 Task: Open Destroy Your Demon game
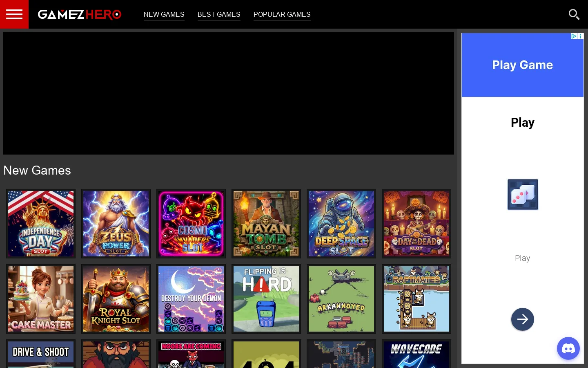(x=191, y=299)
